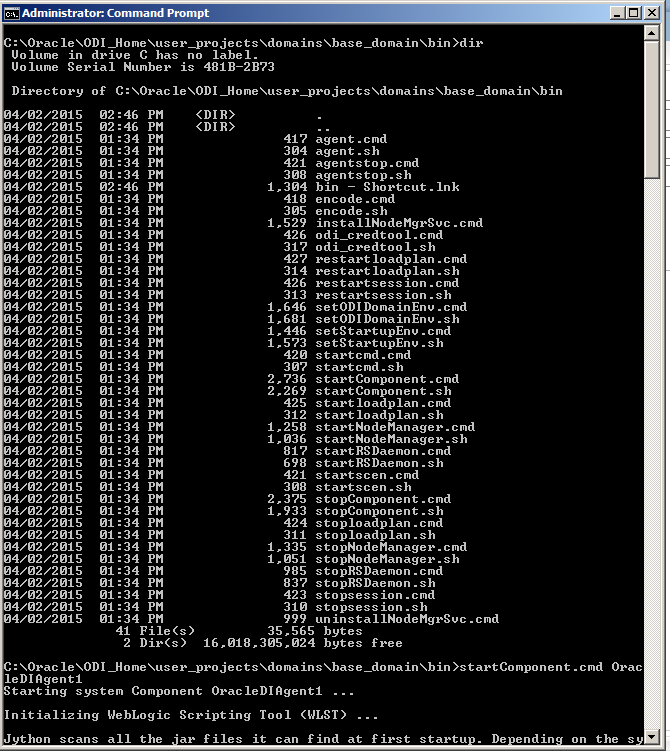Click the scrollbar up arrow
Image resolution: width=670 pixels, height=752 pixels.
(651, 33)
